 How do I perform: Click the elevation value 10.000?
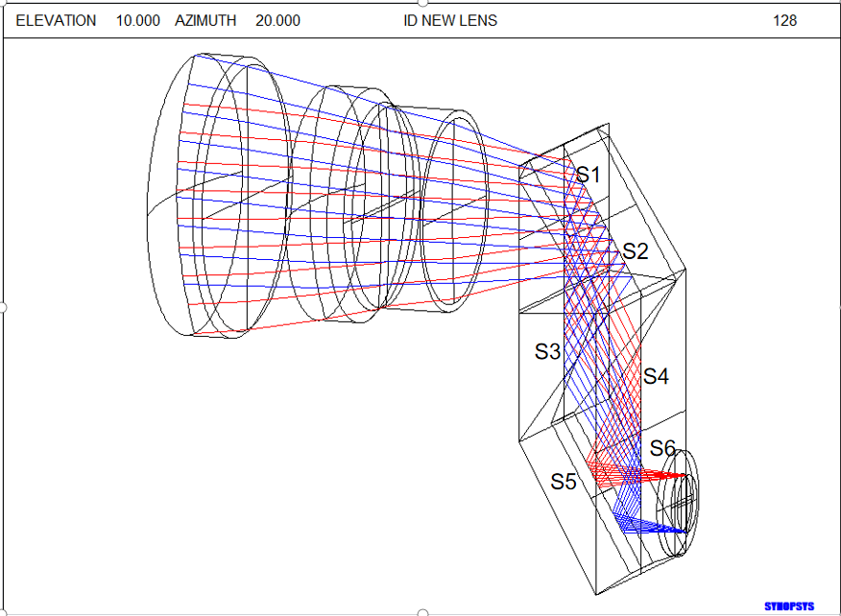(138, 21)
